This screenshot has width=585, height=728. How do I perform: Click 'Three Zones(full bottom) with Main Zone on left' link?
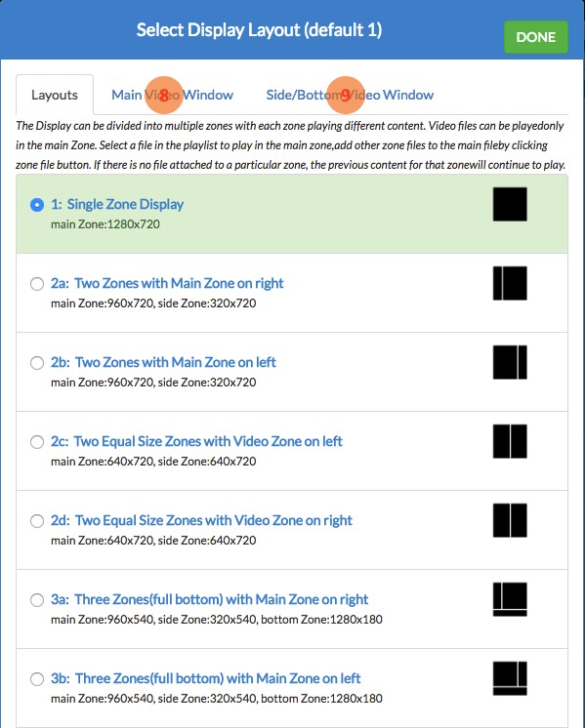[x=218, y=678]
